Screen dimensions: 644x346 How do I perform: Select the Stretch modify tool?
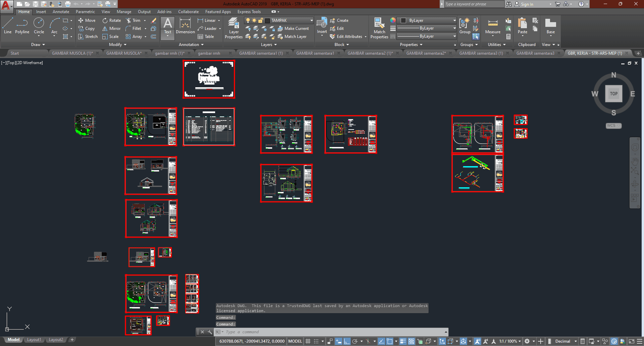tap(88, 37)
